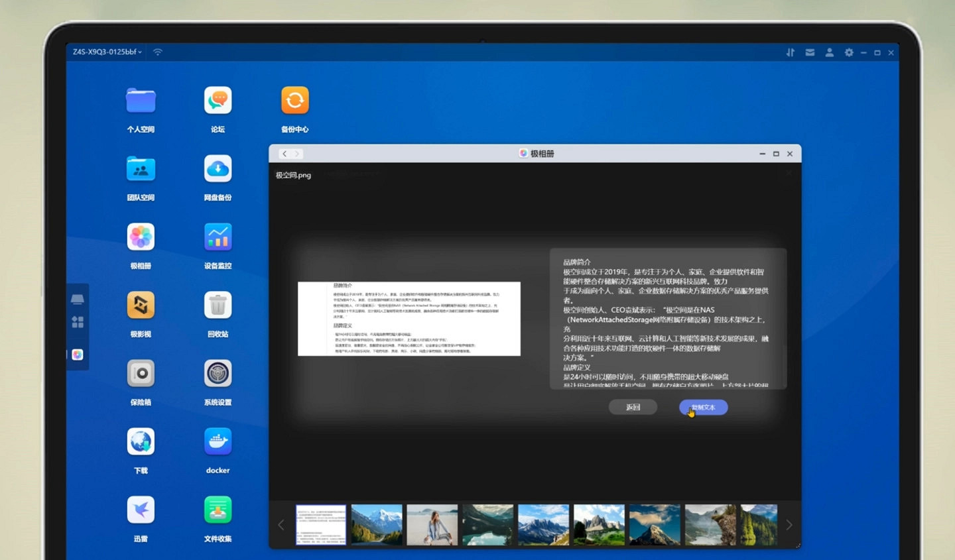The image size is (955, 560).
Task: Launch the 网盘备份 cloud backup app
Action: [218, 170]
